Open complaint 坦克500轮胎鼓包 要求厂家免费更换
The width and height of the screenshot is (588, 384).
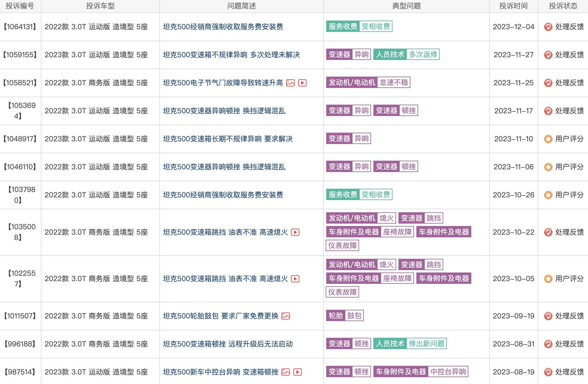pyautogui.click(x=221, y=316)
